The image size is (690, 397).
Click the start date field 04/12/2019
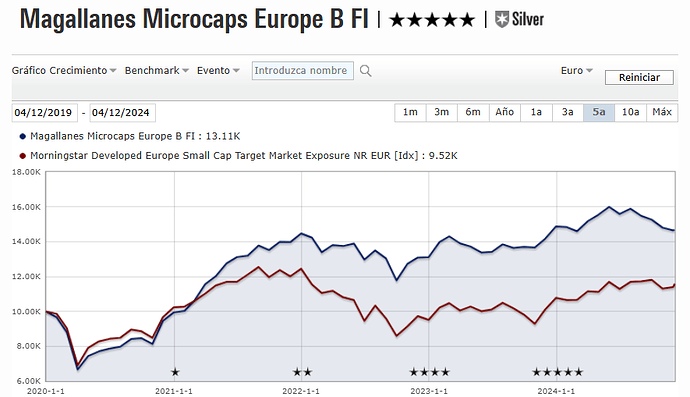coord(44,113)
